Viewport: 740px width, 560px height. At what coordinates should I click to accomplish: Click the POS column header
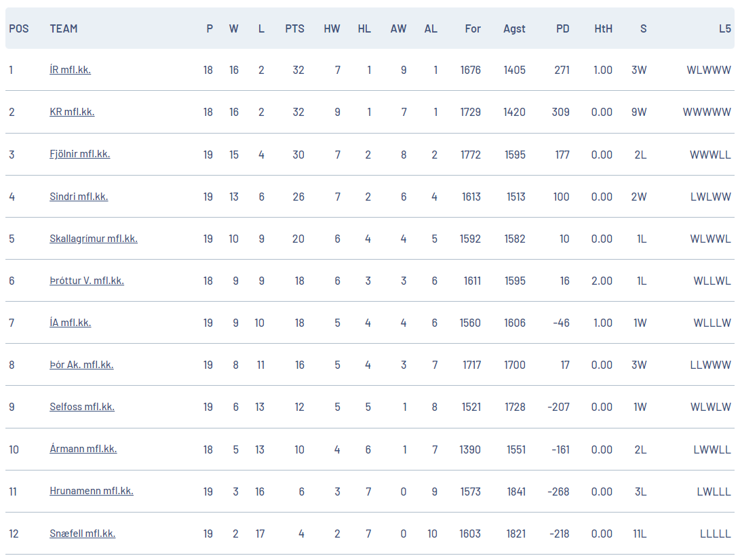click(x=19, y=28)
